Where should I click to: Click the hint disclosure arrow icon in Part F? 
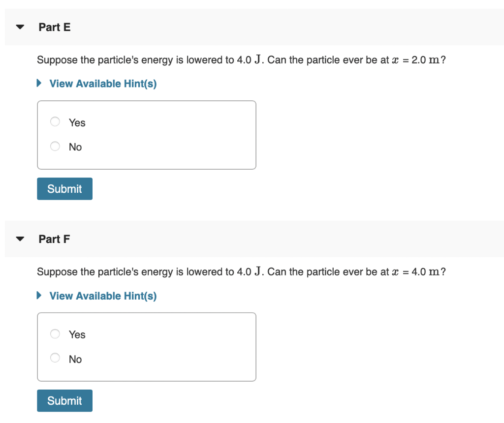pos(38,295)
